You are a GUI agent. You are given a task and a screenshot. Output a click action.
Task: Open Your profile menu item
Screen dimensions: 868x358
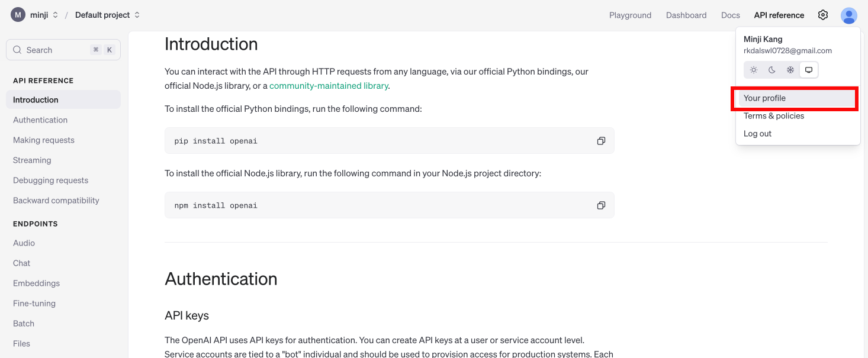[796, 98]
